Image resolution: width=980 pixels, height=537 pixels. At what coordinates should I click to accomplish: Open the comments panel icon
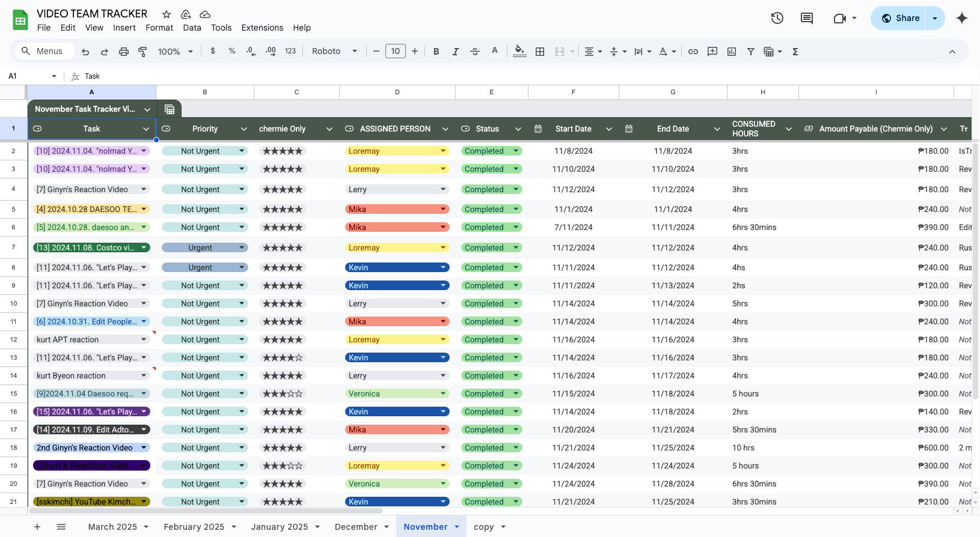point(807,18)
